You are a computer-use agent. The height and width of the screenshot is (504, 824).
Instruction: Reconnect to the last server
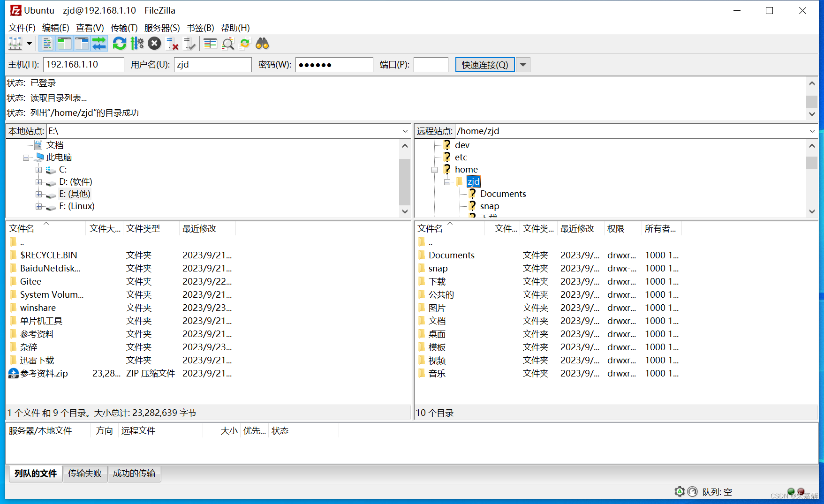coord(189,44)
